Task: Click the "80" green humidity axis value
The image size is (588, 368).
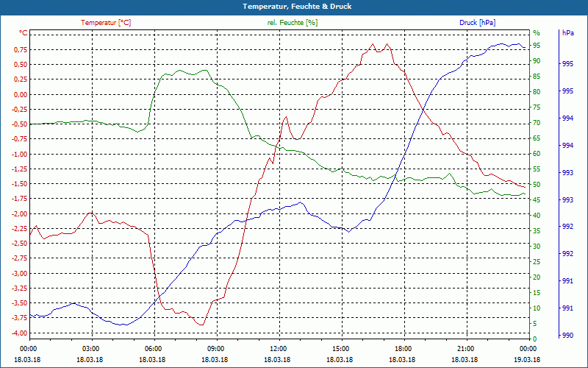Action: [537, 92]
